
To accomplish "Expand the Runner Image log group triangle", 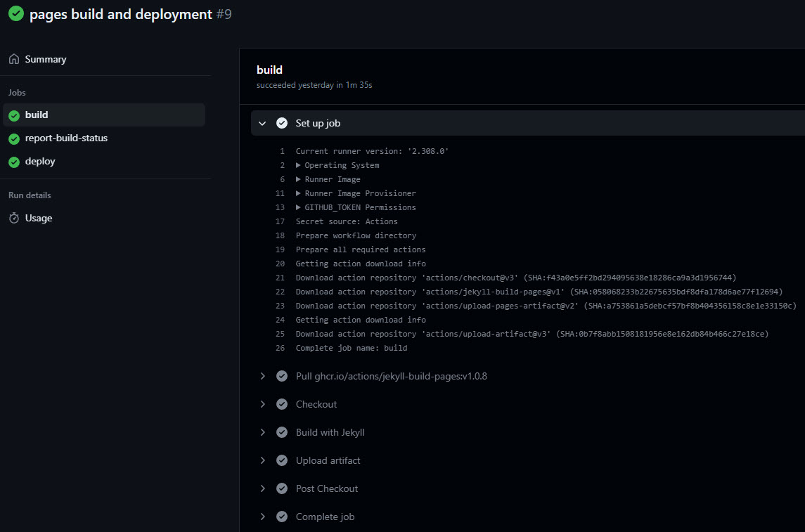I will tap(298, 179).
